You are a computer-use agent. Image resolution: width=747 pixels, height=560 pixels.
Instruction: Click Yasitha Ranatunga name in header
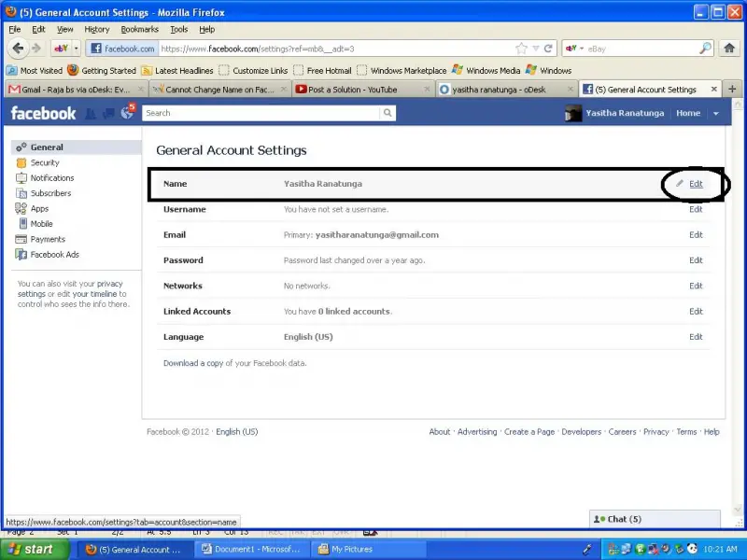coord(625,113)
